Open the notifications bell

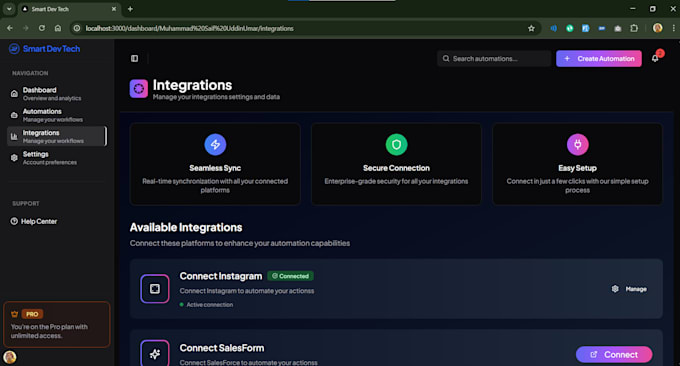655,59
